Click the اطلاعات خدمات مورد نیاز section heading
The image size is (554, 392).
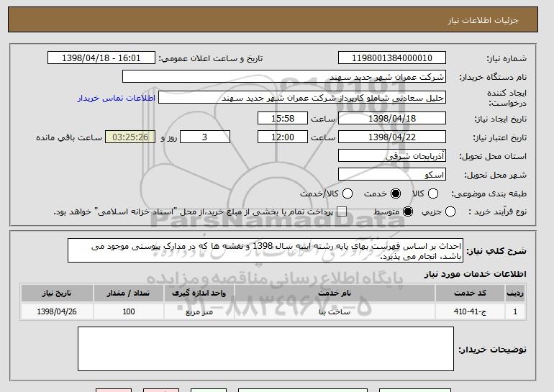point(475,274)
